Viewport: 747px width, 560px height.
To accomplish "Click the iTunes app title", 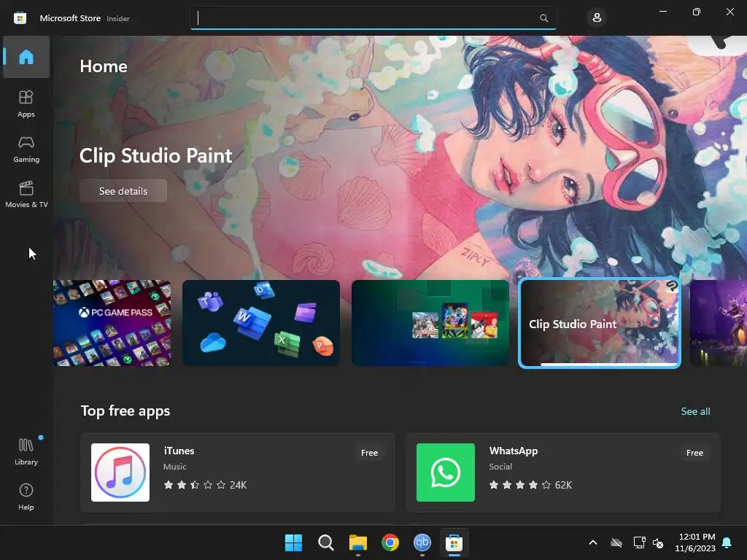I will pyautogui.click(x=179, y=451).
